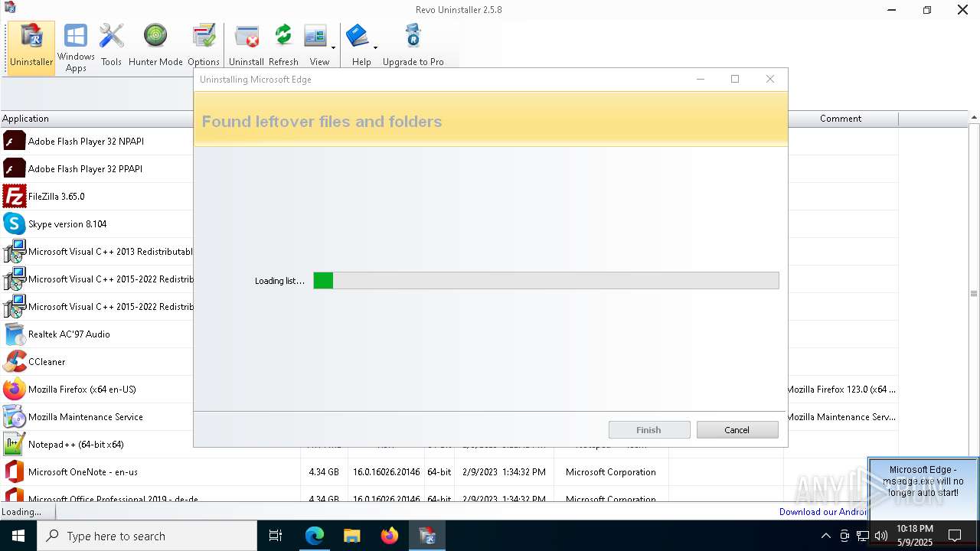Viewport: 980px width, 551px height.
Task: Sort by the Application column header
Action: coord(96,119)
